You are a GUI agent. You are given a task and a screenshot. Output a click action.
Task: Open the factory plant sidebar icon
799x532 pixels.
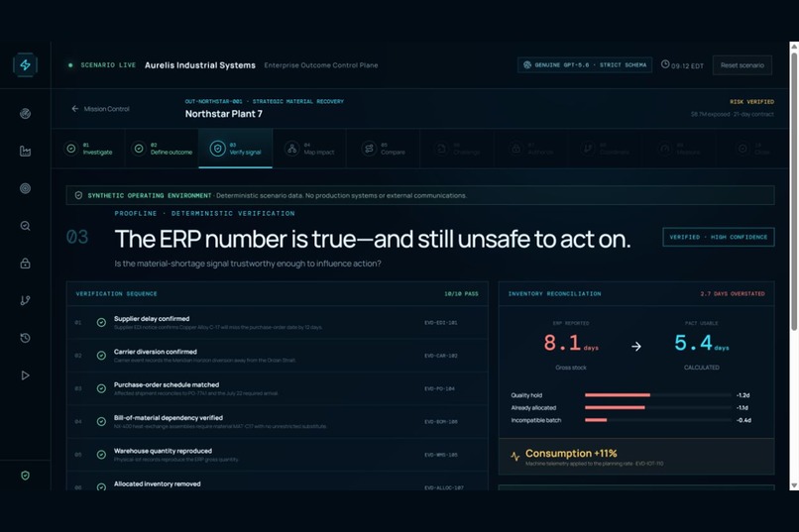tap(25, 152)
